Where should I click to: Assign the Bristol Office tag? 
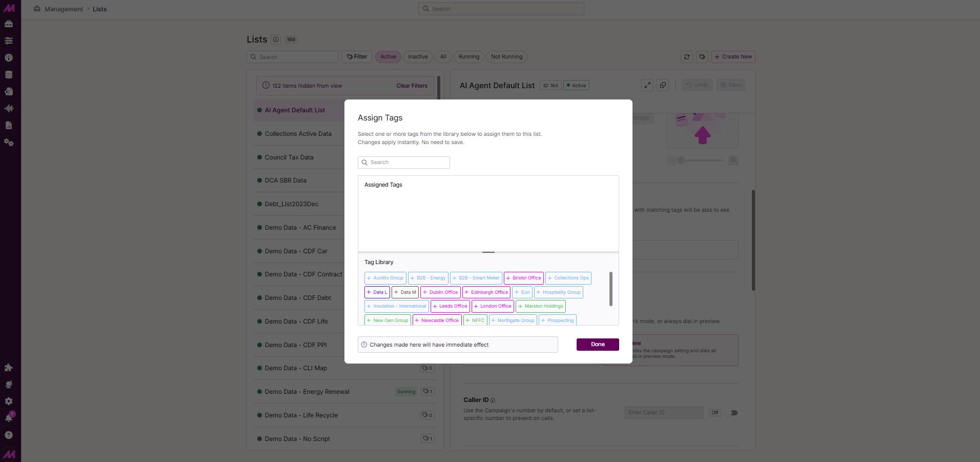point(524,278)
